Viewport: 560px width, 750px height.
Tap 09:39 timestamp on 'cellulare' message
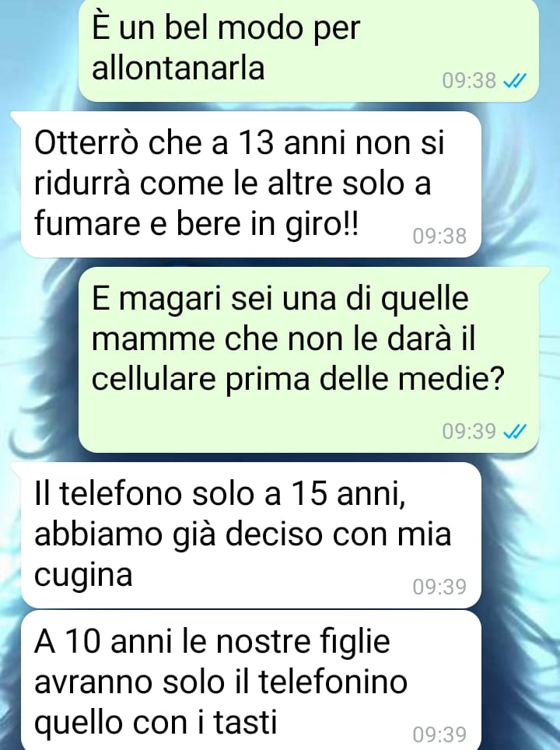click(469, 432)
